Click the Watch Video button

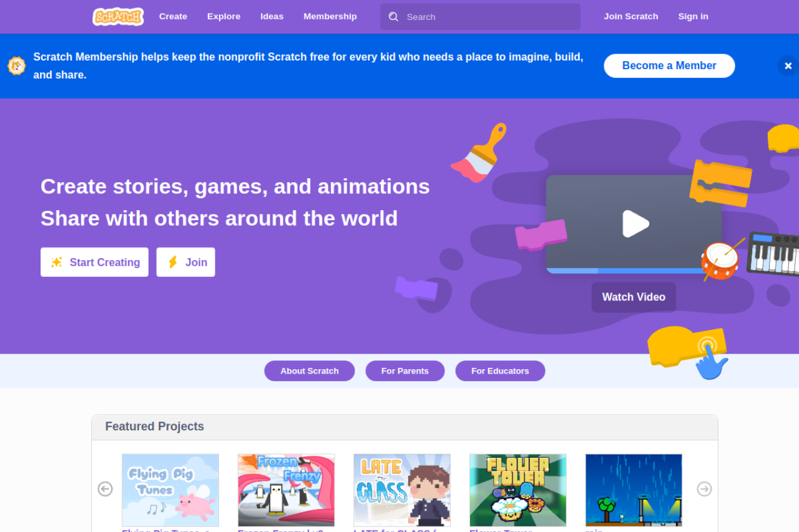click(634, 297)
